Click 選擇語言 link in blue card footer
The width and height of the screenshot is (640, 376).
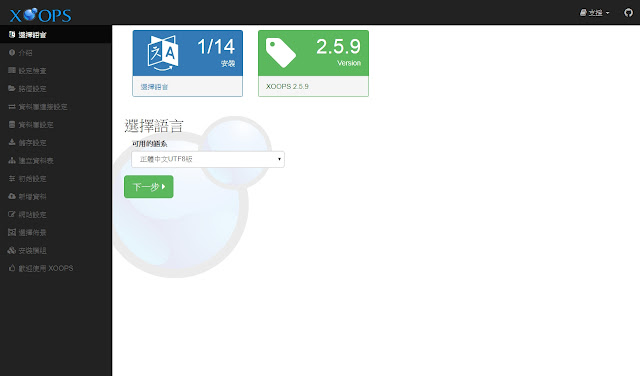point(154,87)
